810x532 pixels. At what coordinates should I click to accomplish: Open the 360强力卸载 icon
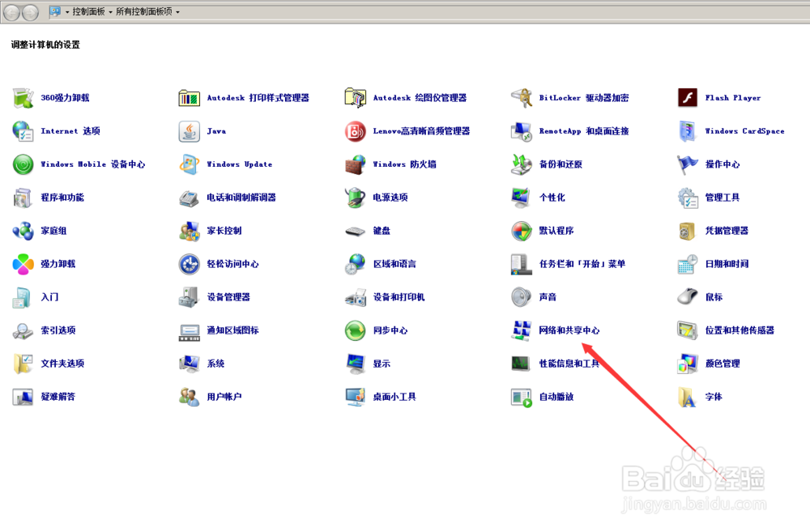23,98
